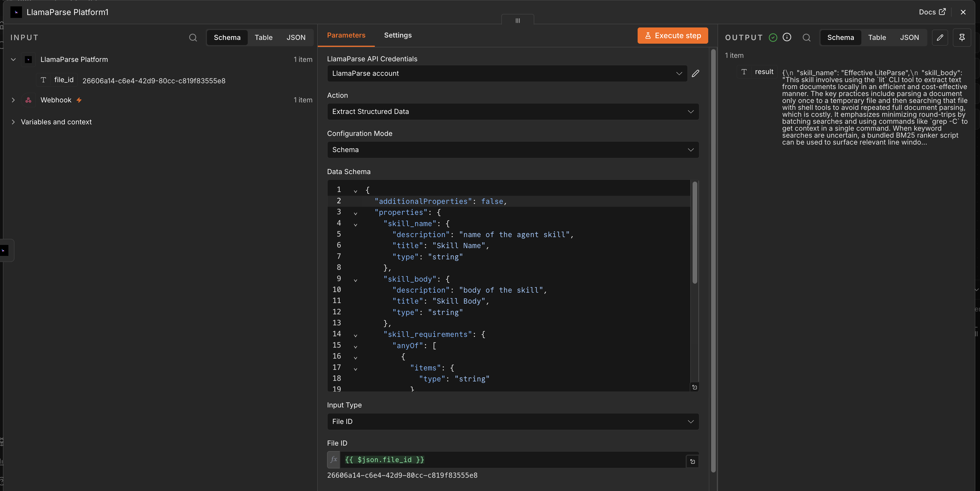Viewport: 980px width, 491px height.
Task: Click the resolved File ID value below expression
Action: (402, 475)
